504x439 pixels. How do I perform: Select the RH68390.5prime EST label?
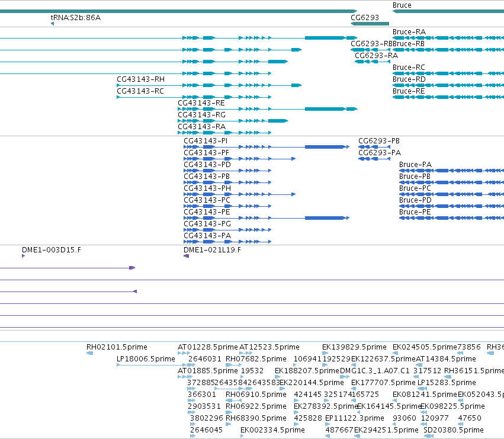(256, 418)
